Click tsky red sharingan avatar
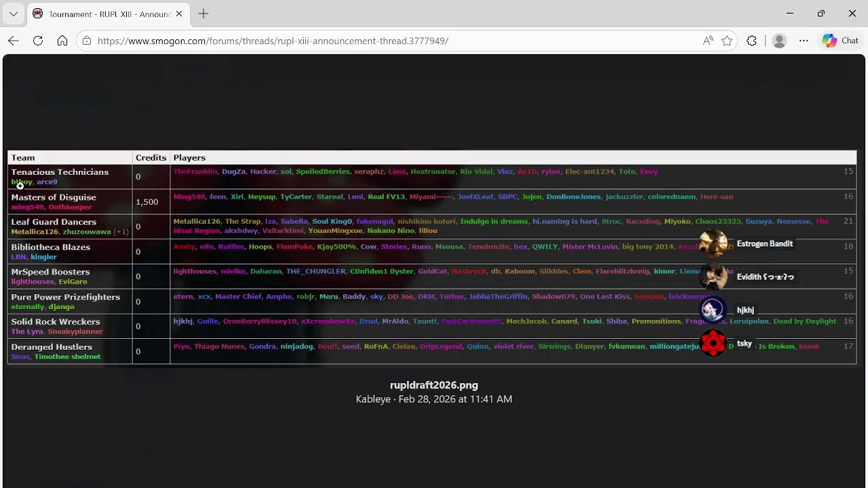868x488 pixels. [x=713, y=344]
